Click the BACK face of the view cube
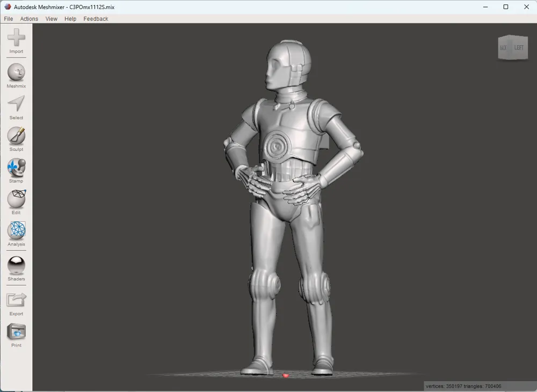 click(504, 48)
